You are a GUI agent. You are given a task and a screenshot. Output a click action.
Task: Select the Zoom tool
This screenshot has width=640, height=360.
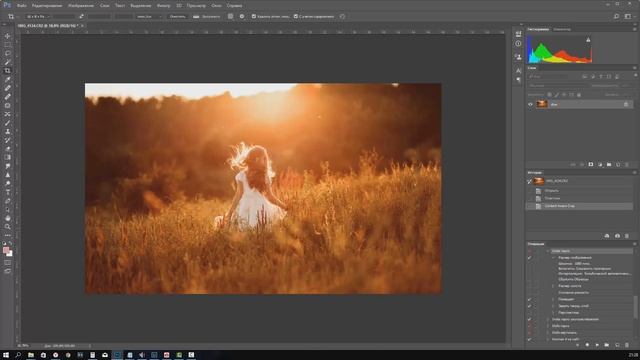pos(7,227)
